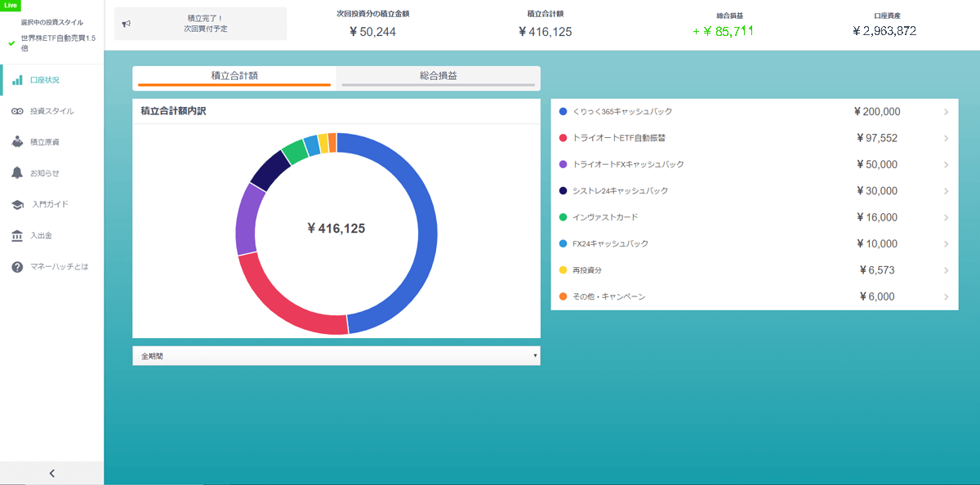Click the 世界株ETF自動売買1.5倍 investment style label
Screen dimensions: 980x485
58,42
